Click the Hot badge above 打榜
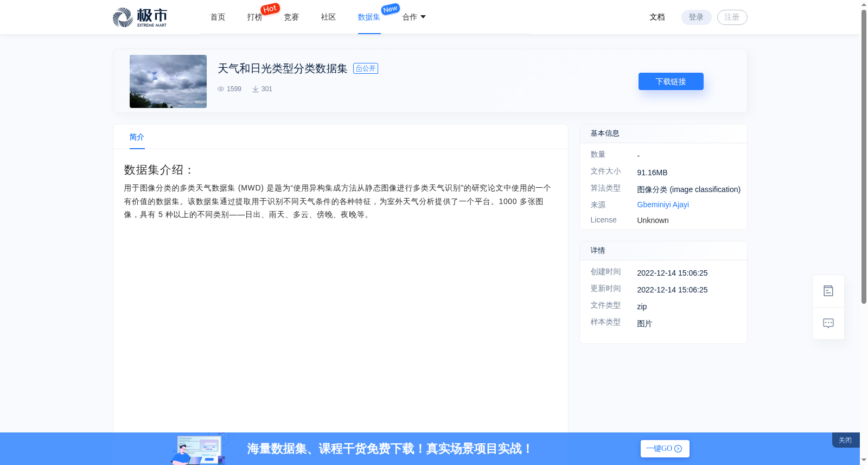Viewport: 868px width, 465px height. (270, 9)
